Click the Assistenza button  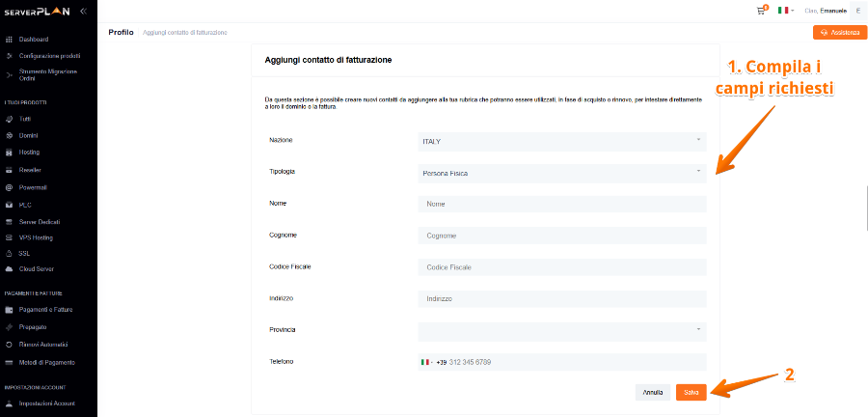(x=840, y=33)
